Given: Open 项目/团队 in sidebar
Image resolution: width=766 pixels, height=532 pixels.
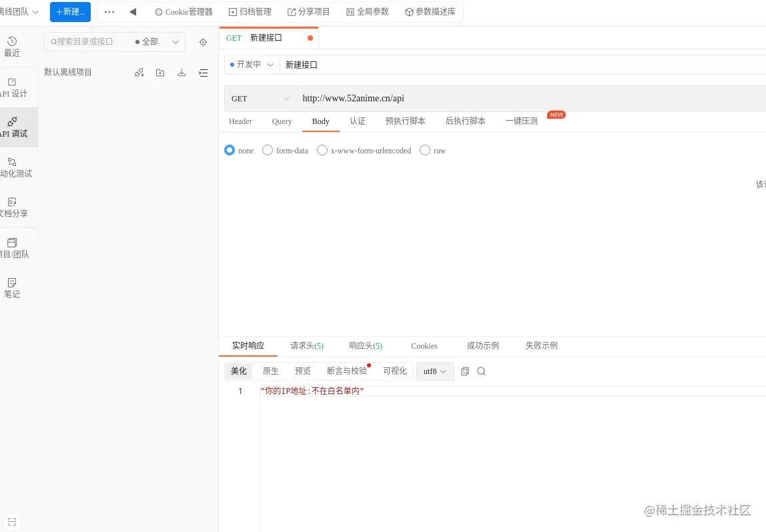Looking at the screenshot, I should click(13, 248).
